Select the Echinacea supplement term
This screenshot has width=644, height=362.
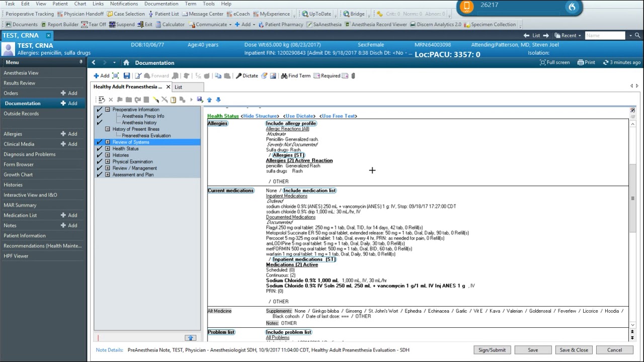click(438, 311)
